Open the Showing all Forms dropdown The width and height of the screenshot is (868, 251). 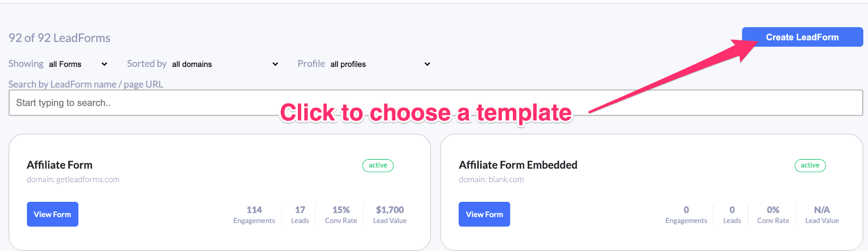[78, 64]
